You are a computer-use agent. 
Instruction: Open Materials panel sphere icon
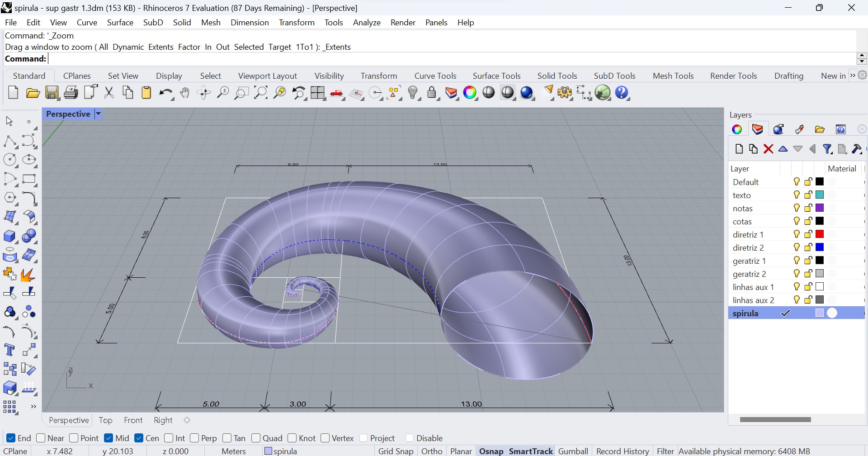[778, 129]
